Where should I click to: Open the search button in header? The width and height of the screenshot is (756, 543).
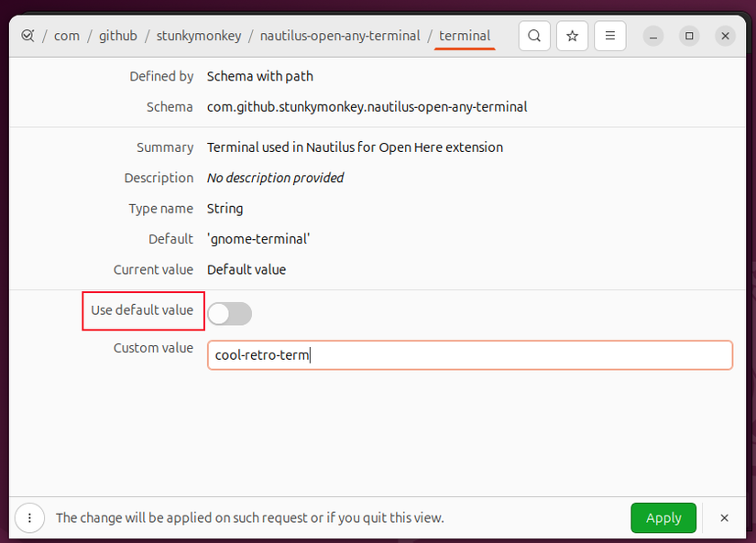tap(534, 36)
